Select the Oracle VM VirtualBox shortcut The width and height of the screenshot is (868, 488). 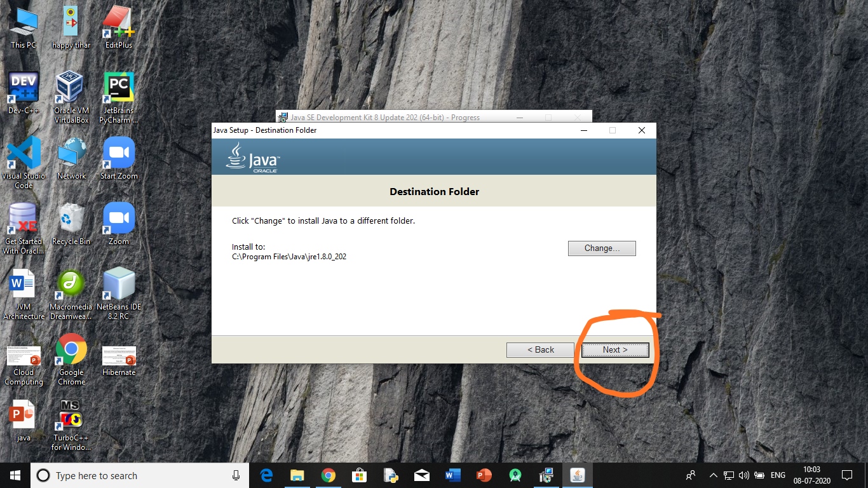[71, 97]
